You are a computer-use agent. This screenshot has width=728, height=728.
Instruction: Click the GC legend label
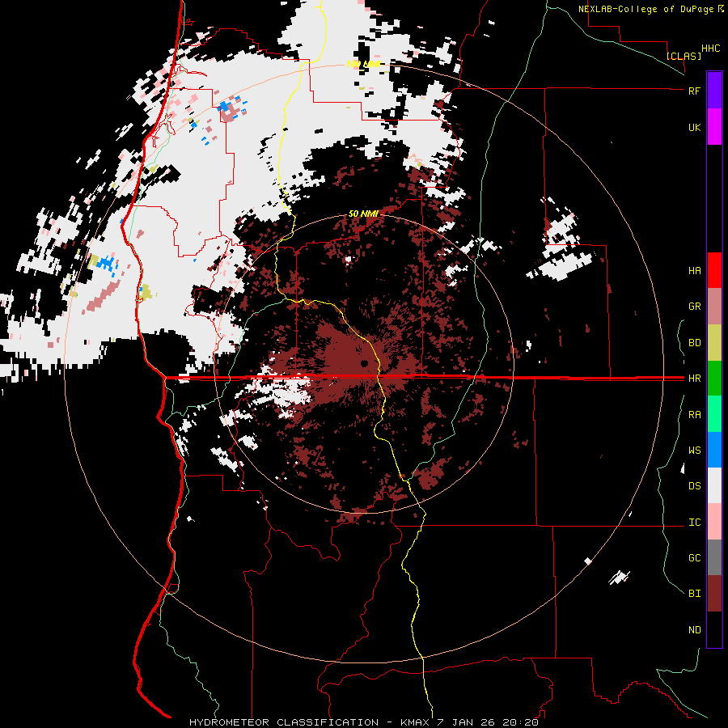click(694, 558)
